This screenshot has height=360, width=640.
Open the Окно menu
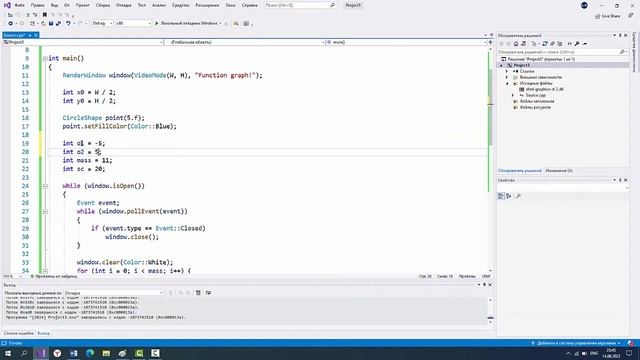pos(230,5)
